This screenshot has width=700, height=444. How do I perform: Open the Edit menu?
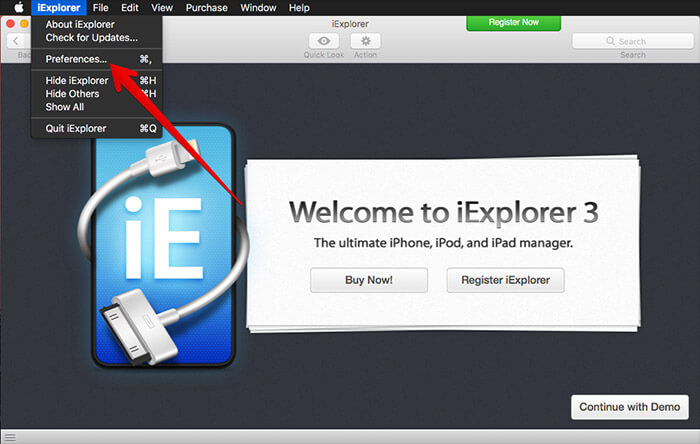[x=129, y=8]
